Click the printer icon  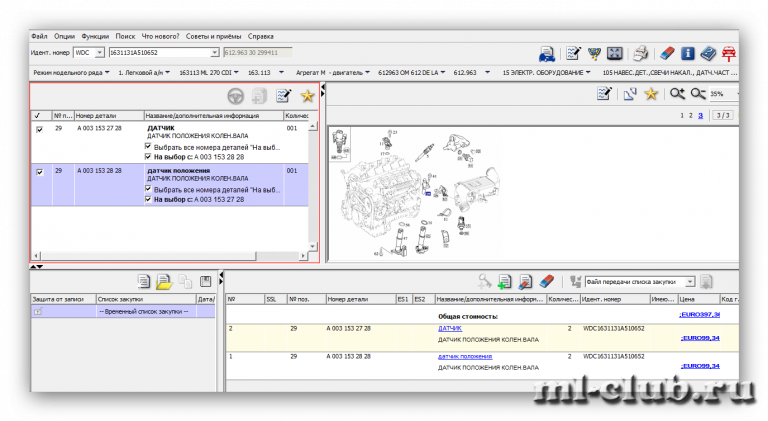point(641,53)
